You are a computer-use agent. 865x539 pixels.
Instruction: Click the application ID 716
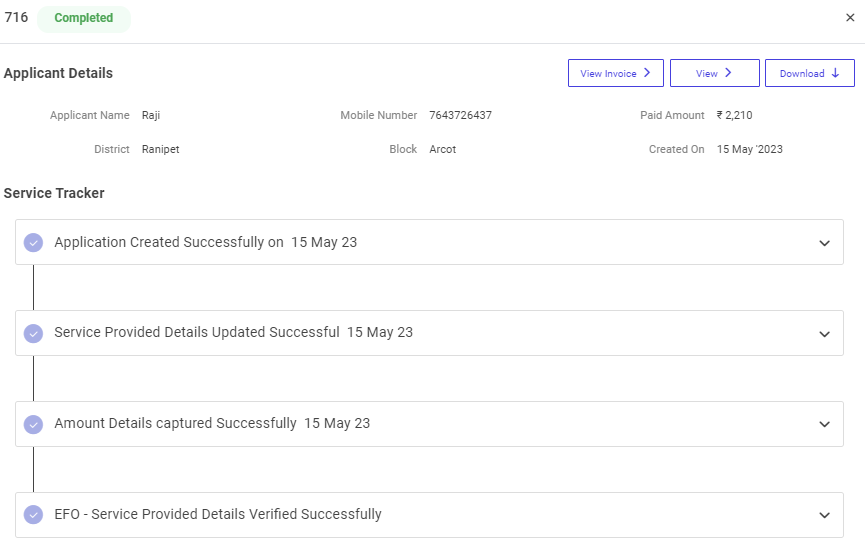(16, 18)
